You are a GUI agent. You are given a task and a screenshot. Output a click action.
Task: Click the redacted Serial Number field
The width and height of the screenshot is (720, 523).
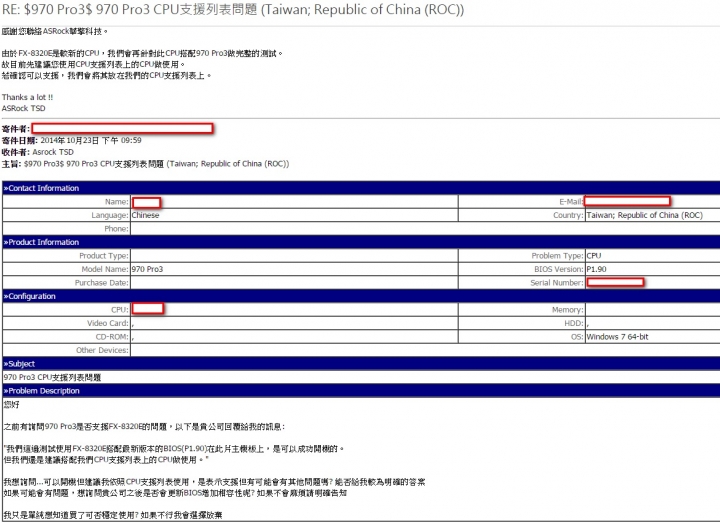[x=615, y=282]
